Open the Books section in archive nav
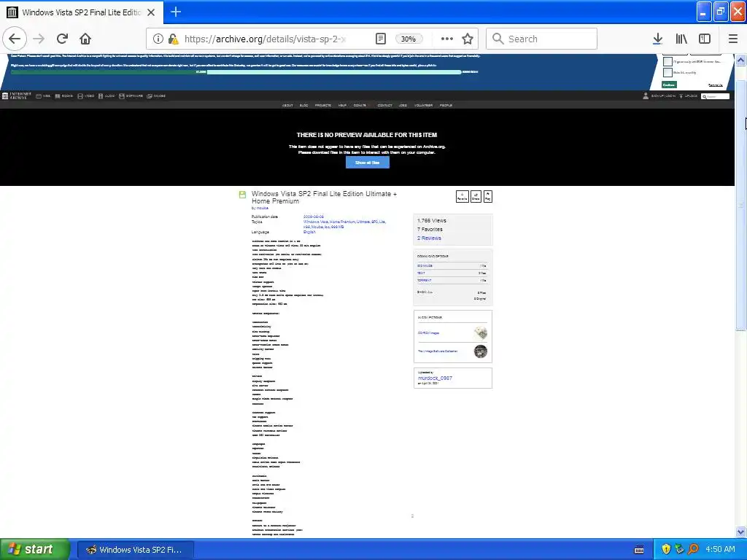747x560 pixels. (64, 96)
